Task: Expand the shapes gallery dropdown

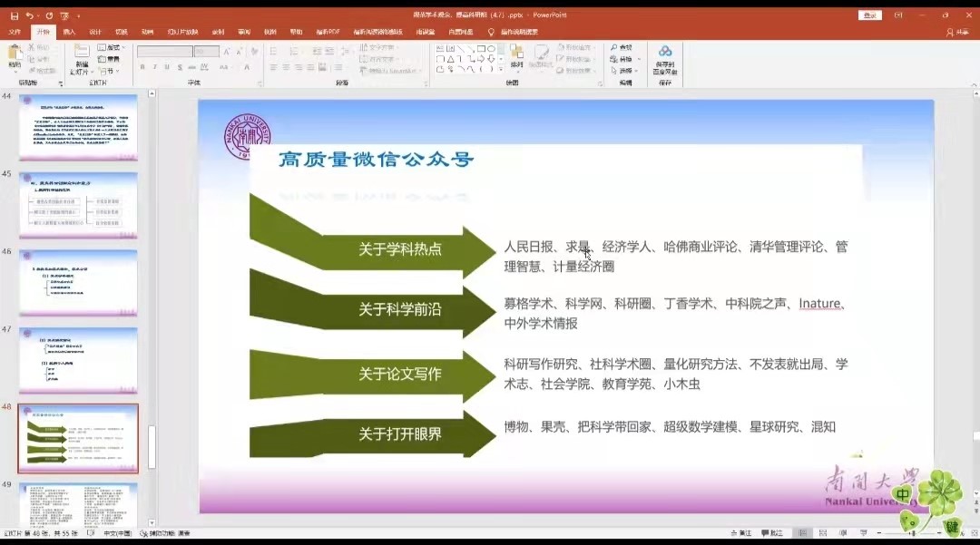Action: [x=501, y=69]
